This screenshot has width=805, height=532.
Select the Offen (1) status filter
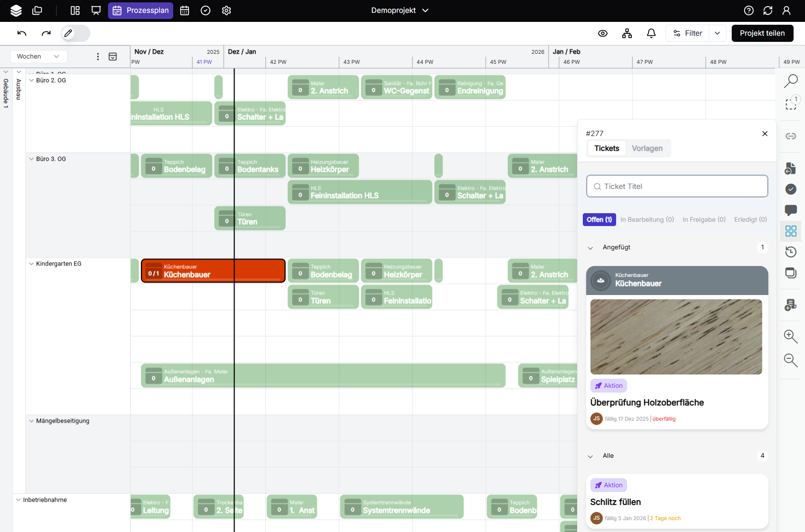[x=599, y=219]
